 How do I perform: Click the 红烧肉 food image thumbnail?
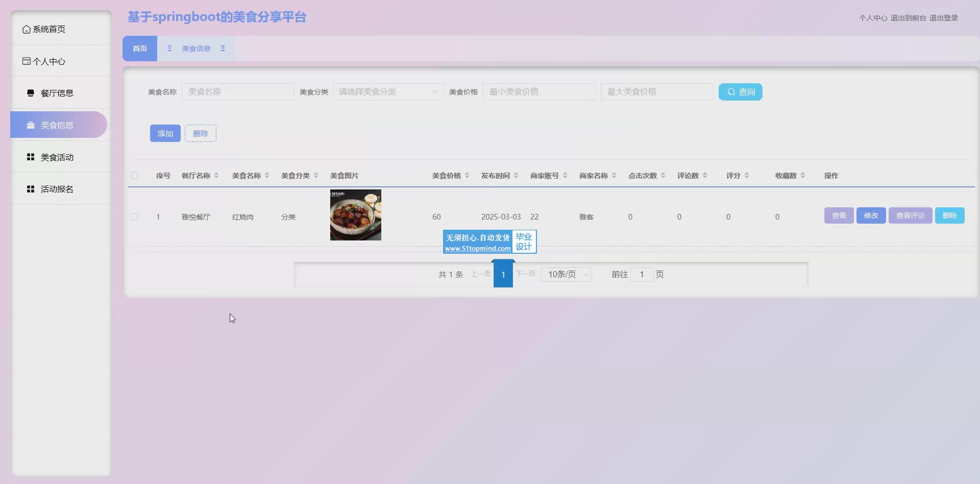pos(355,215)
